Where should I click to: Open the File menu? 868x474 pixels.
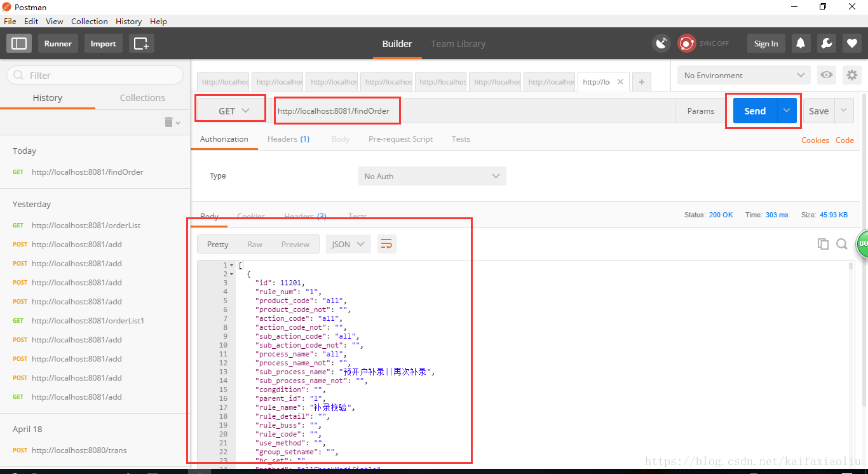pyautogui.click(x=10, y=21)
